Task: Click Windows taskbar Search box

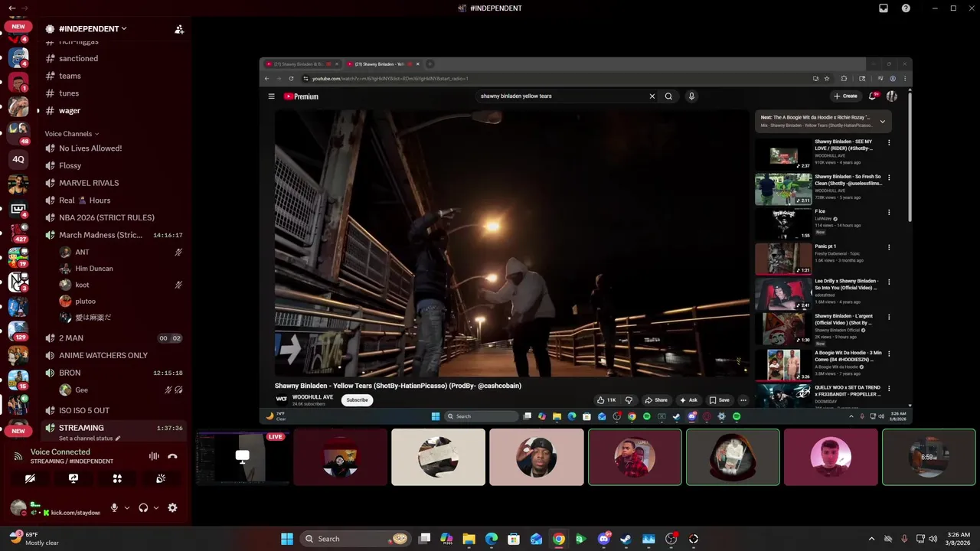Action: tap(357, 539)
